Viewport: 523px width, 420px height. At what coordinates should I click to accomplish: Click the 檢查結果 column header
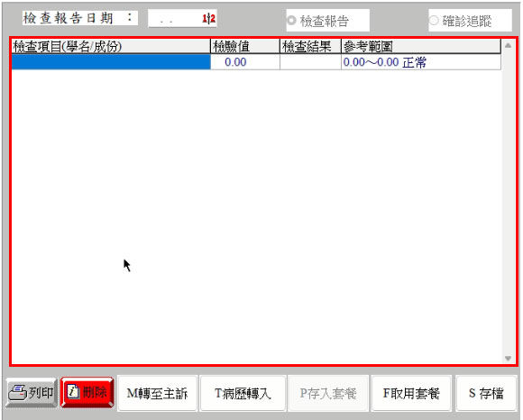tap(310, 47)
